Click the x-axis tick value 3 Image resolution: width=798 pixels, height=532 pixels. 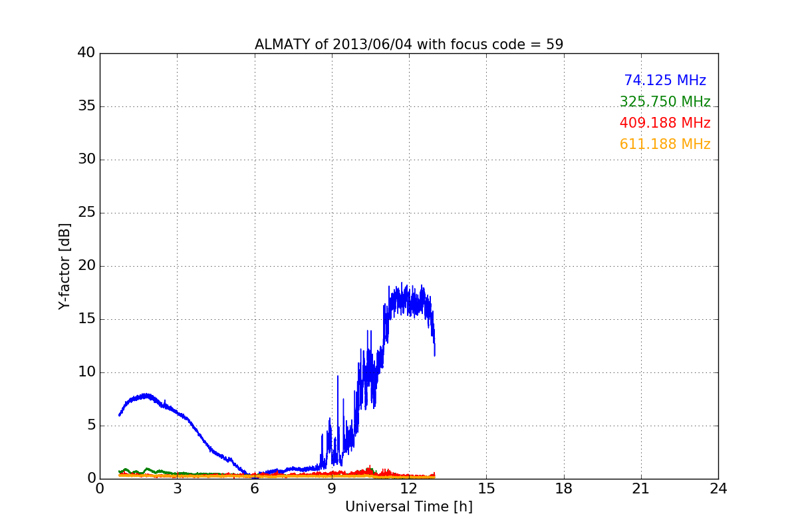(177, 489)
